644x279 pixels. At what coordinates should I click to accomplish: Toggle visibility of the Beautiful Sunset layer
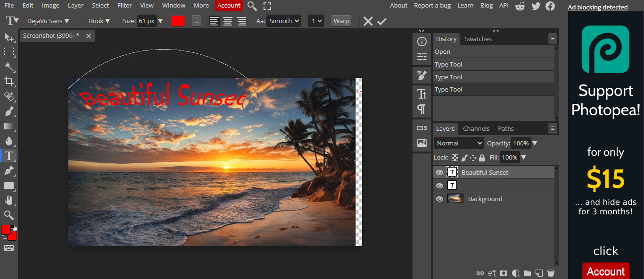pos(439,172)
